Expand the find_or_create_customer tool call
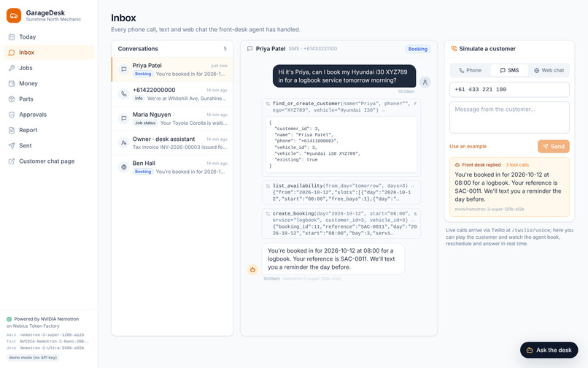This screenshot has width=588, height=368. click(341, 107)
